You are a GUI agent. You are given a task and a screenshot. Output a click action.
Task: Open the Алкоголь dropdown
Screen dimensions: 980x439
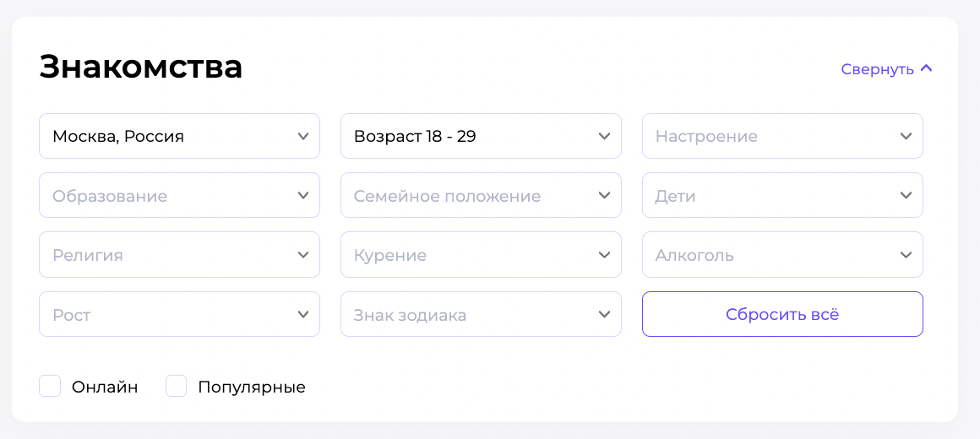(x=782, y=255)
